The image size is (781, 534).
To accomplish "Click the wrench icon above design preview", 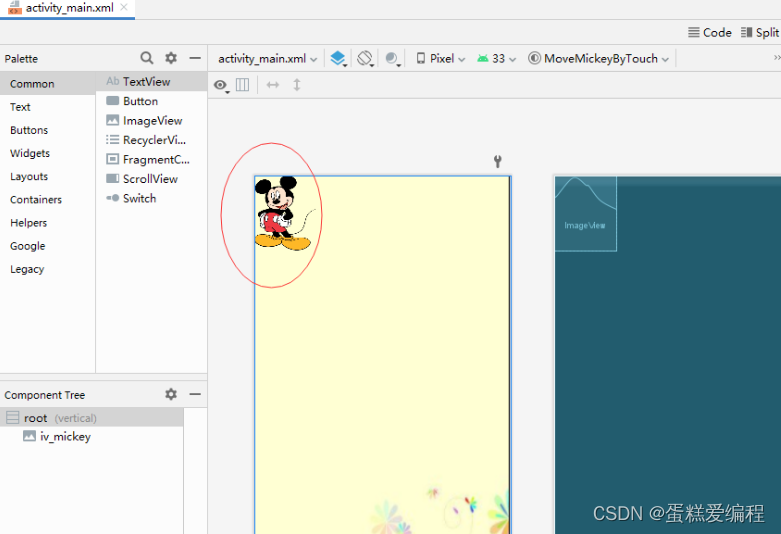I will [x=498, y=161].
